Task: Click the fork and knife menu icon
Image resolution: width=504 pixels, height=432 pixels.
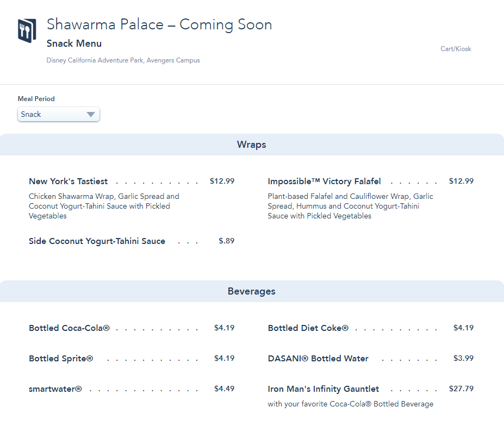Action: tap(27, 30)
